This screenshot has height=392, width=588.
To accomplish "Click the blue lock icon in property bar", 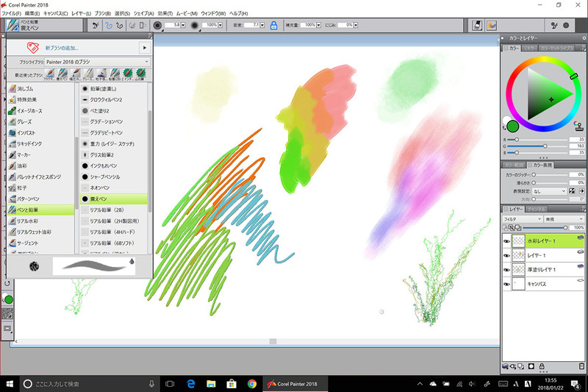I will 273,25.
